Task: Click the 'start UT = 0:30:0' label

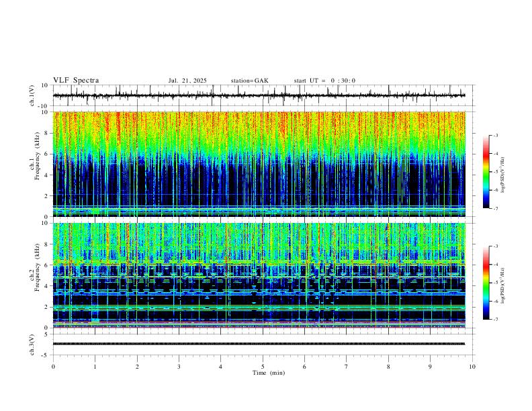Action: coord(324,81)
